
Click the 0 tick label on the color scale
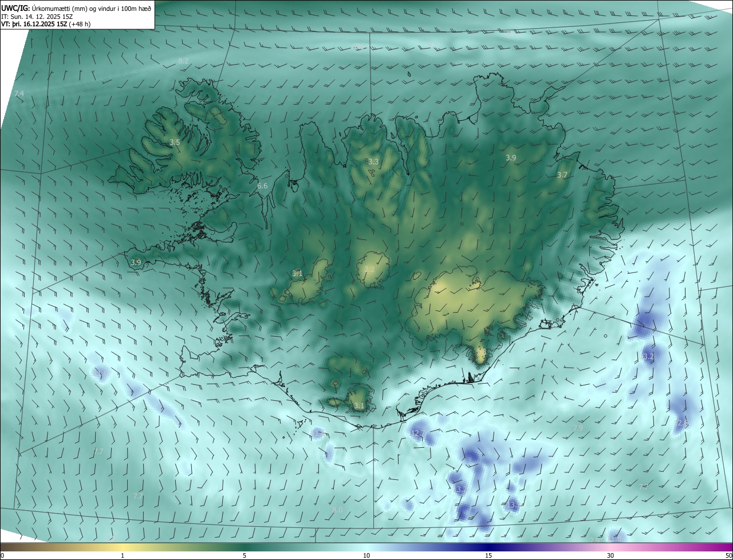[x=2, y=555]
